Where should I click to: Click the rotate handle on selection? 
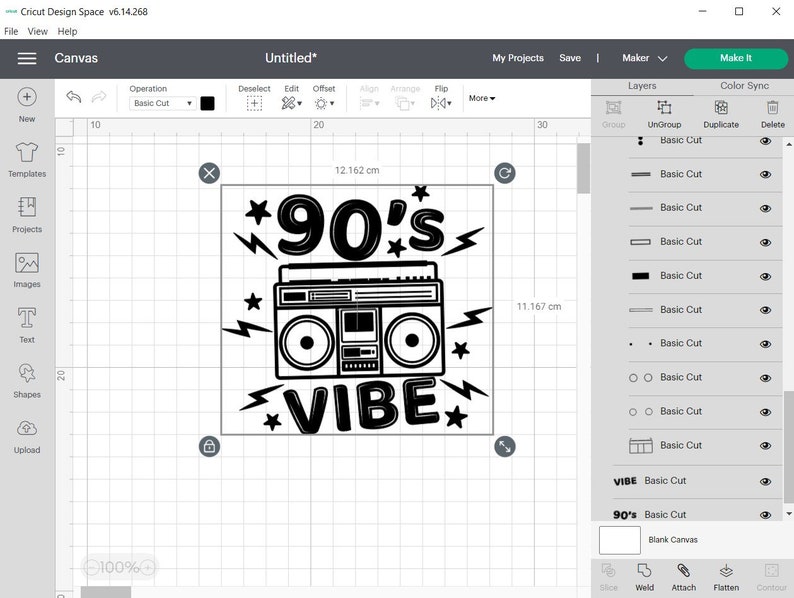(x=504, y=173)
